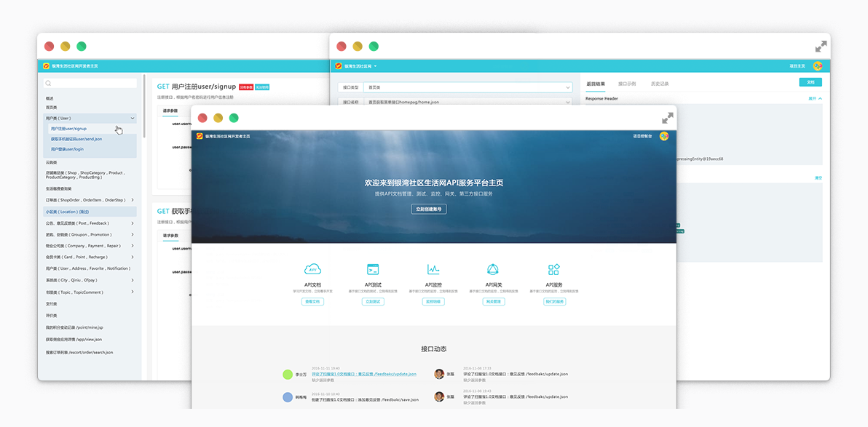Click the 查看文档 button

click(x=313, y=302)
